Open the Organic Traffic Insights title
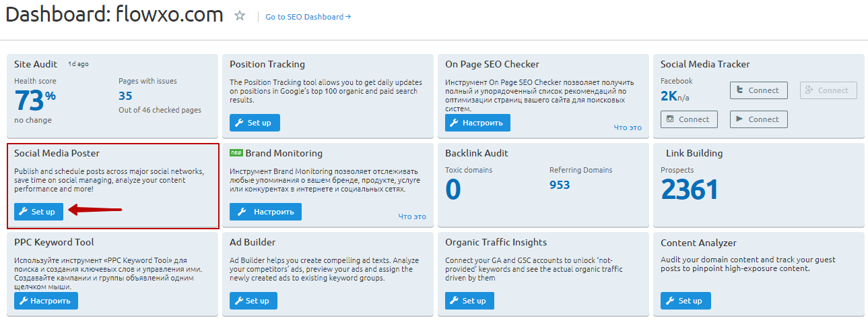This screenshot has height=323, width=868. click(496, 242)
